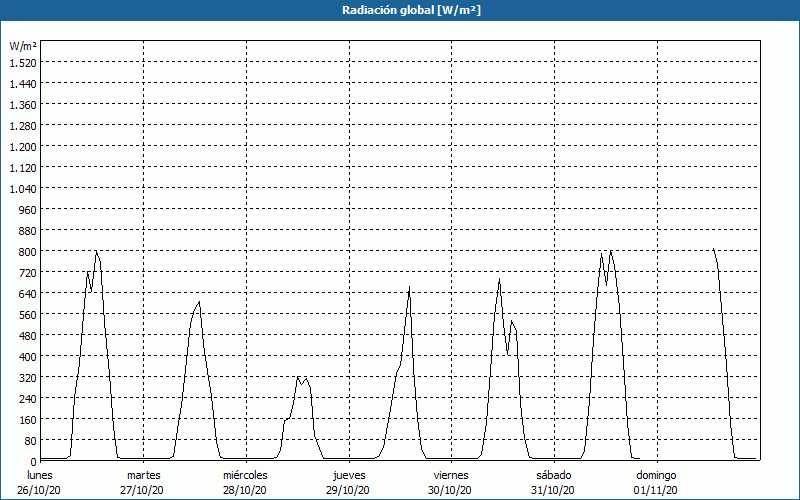Click the 880 y-axis value
The width and height of the screenshot is (800, 500).
28,231
